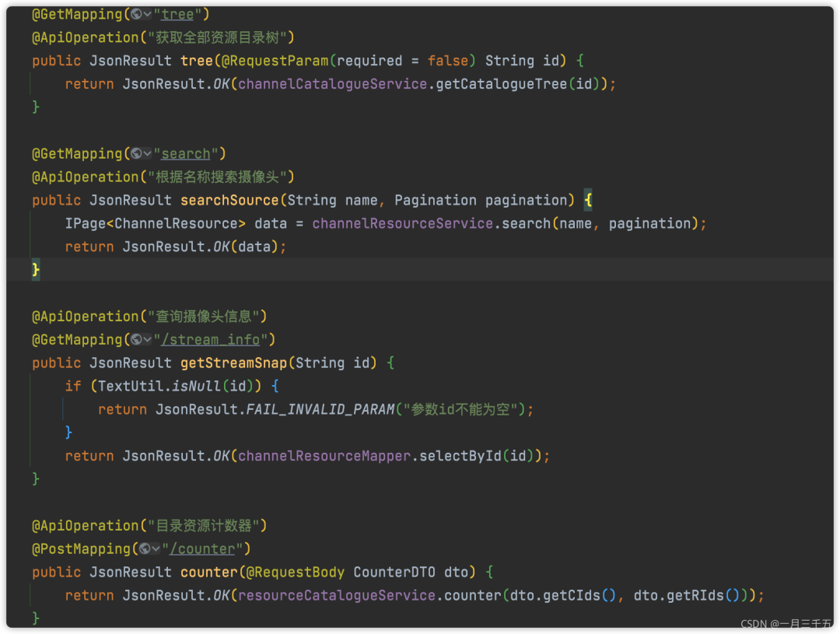Click the underlined "search" path link
Viewport: 840px width, 634px height.
point(186,153)
